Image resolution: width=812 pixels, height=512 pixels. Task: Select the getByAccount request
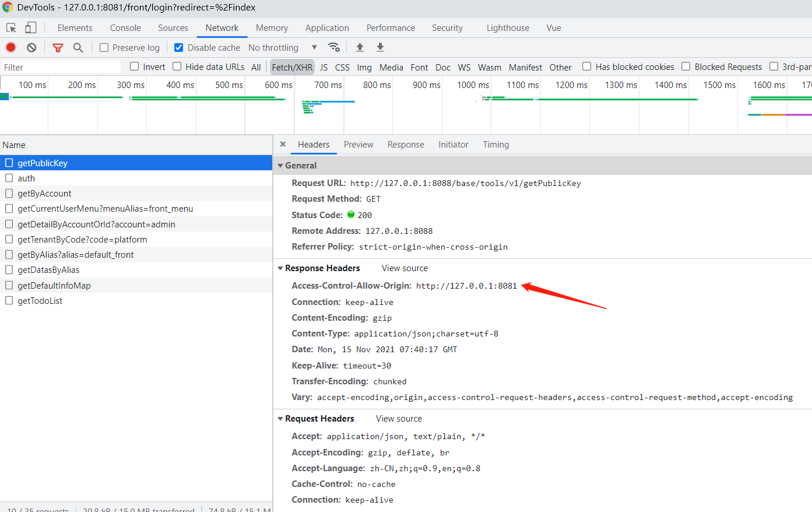tap(44, 194)
